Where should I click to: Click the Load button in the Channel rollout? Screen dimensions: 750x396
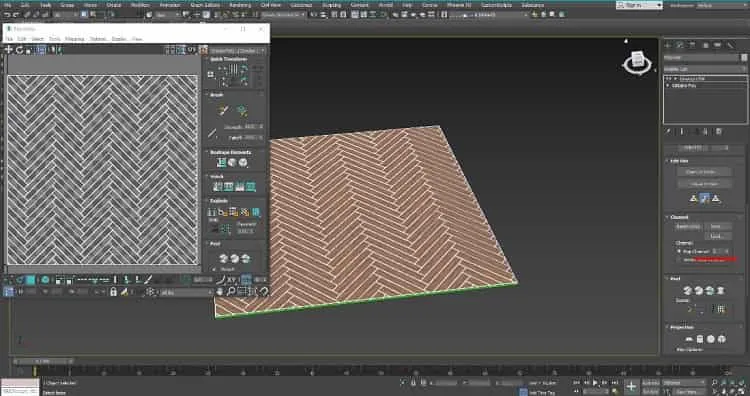click(x=718, y=236)
